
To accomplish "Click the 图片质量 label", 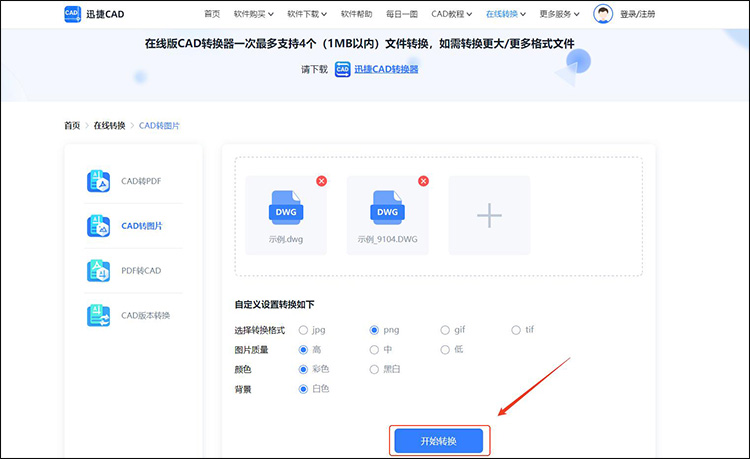I will (251, 350).
